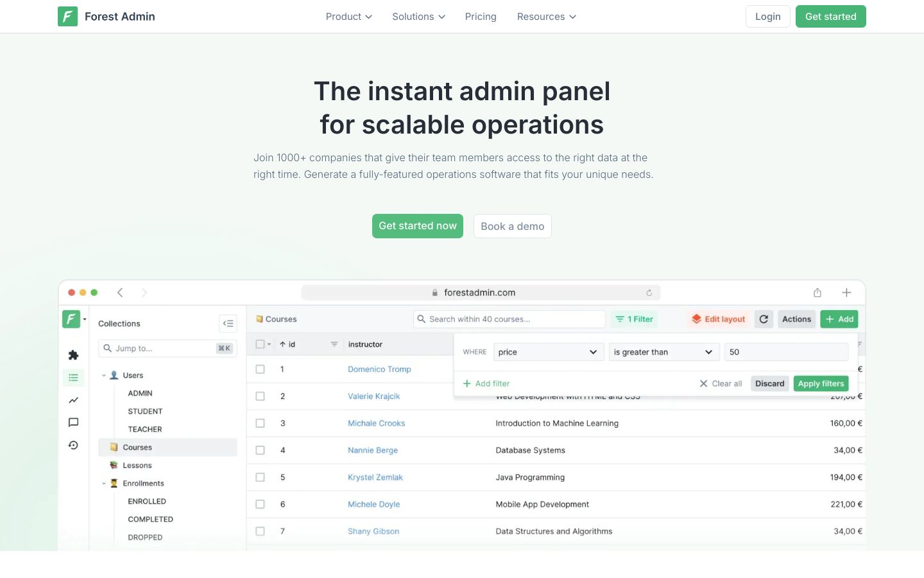This screenshot has height=578, width=924.
Task: Check the row 3 checkbox
Action: [x=260, y=423]
